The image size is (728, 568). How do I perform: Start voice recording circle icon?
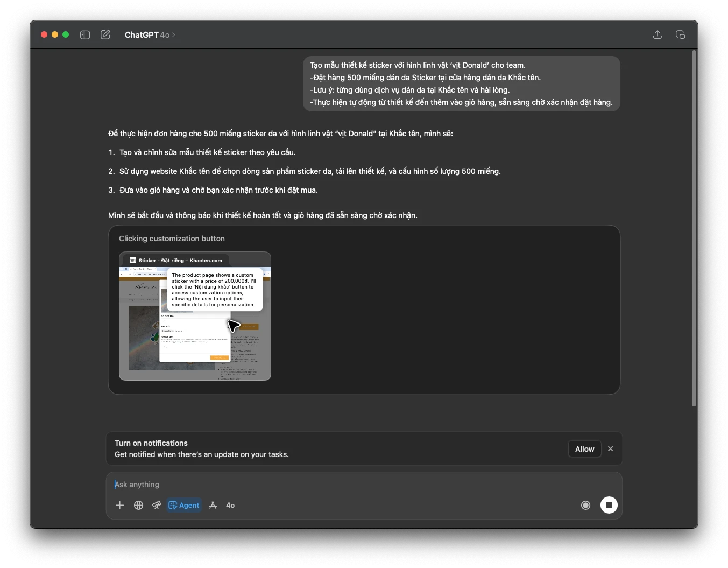tap(585, 505)
